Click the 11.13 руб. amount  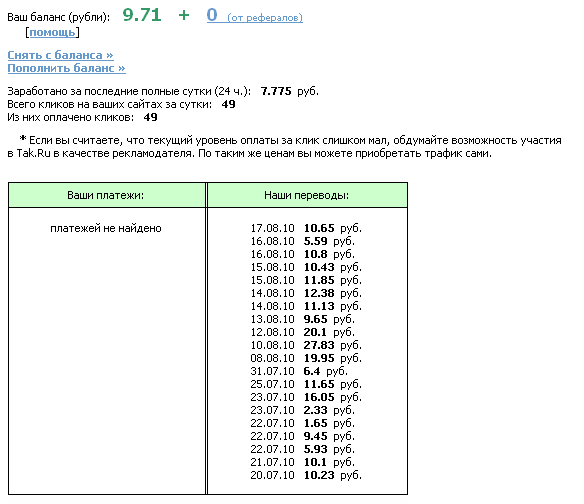(x=333, y=306)
